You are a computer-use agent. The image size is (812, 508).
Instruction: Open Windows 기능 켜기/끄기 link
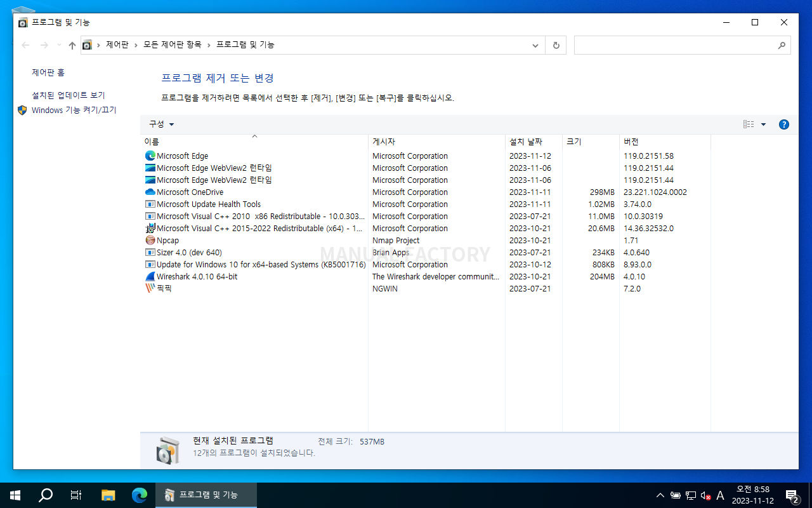click(74, 110)
